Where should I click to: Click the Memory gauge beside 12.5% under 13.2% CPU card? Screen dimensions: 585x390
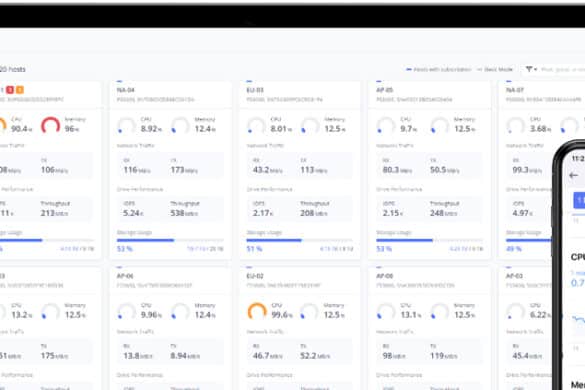pyautogui.click(x=50, y=311)
